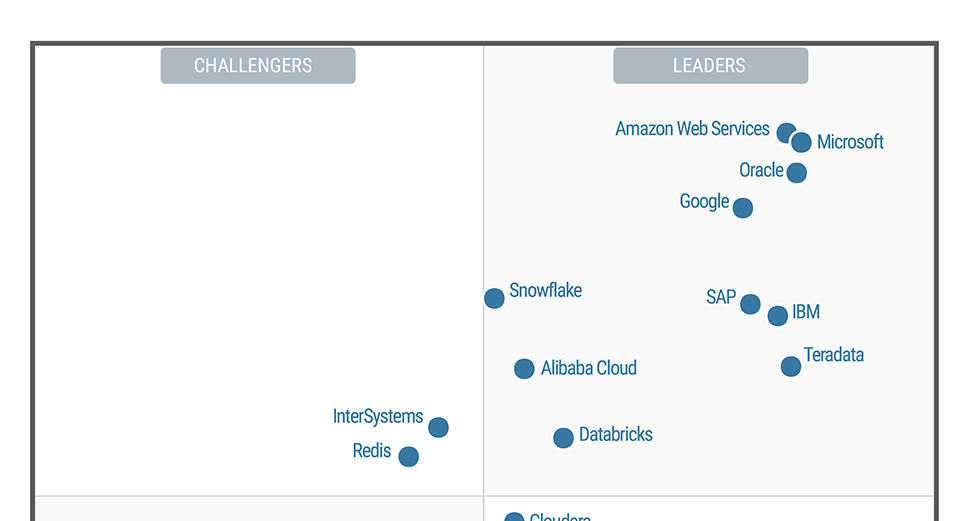Screen dimensions: 960x521
Task: Select the Redis dot marker
Action: tap(408, 457)
